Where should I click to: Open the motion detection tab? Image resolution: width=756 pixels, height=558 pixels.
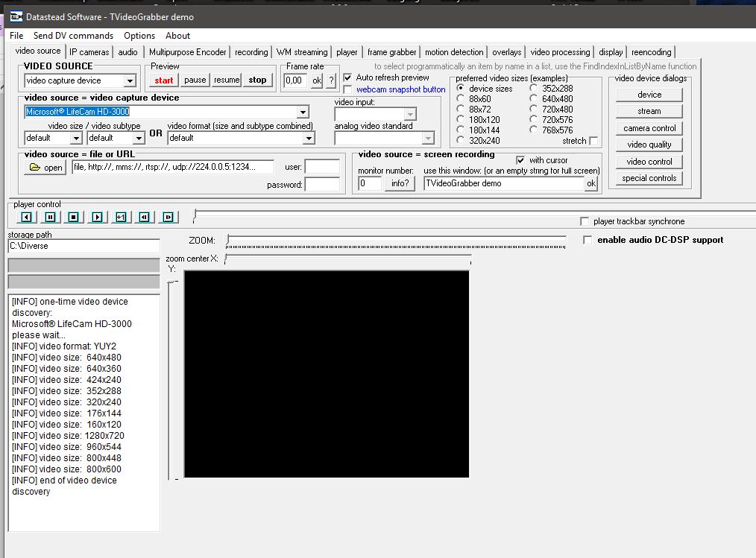[x=454, y=52]
